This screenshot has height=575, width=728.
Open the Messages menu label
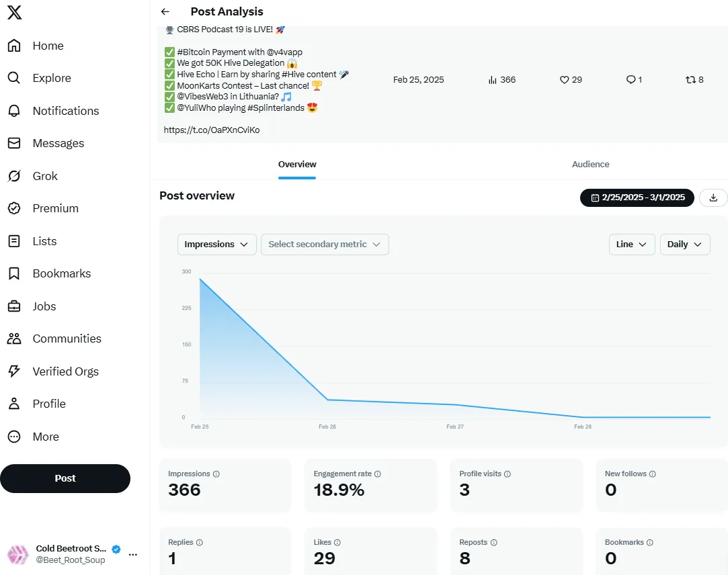pos(58,143)
